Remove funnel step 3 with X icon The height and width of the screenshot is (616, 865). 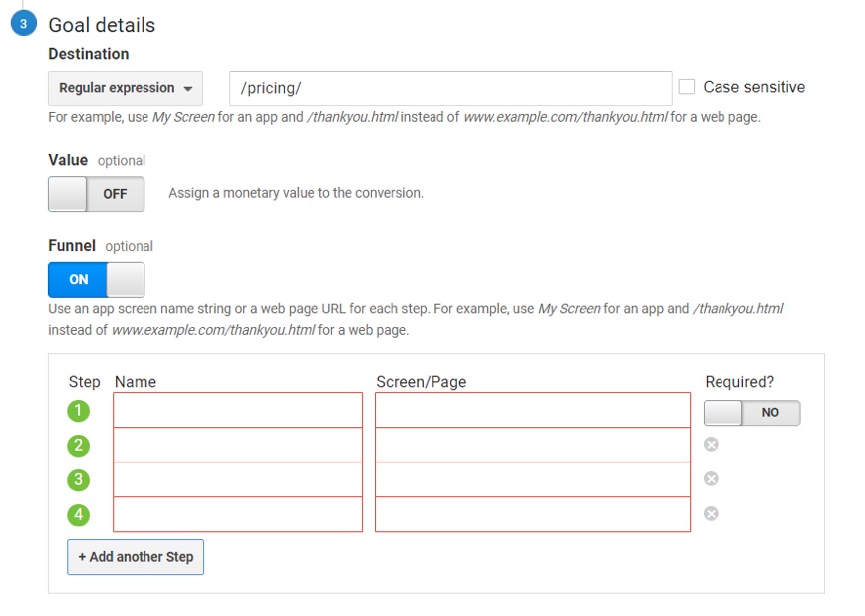click(711, 479)
